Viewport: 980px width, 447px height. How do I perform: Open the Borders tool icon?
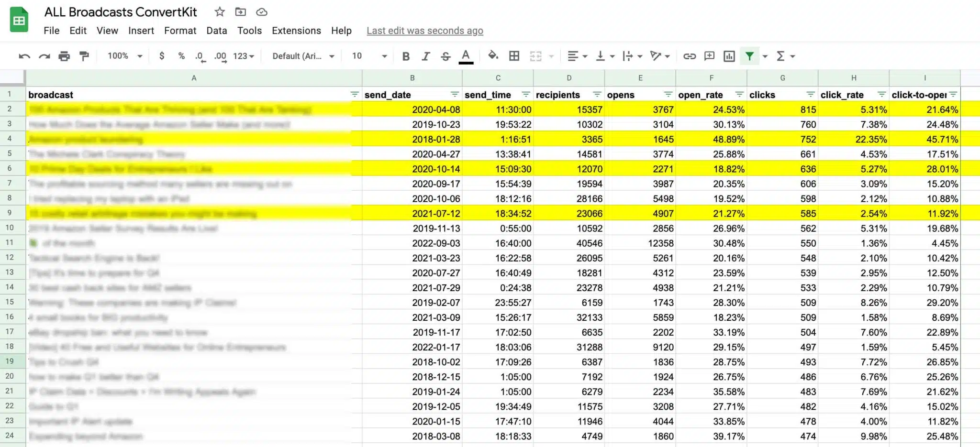click(x=514, y=56)
